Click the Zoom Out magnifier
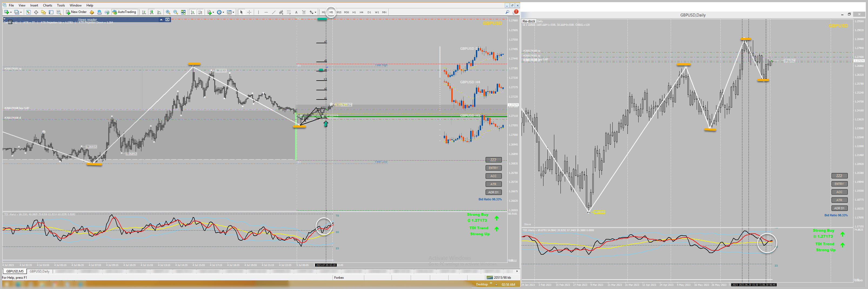 pyautogui.click(x=176, y=12)
